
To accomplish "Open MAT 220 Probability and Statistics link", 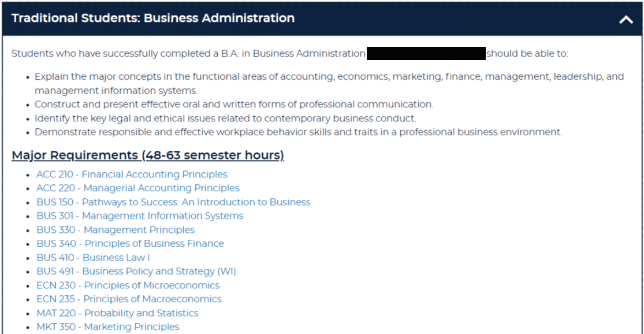I will point(117,313).
